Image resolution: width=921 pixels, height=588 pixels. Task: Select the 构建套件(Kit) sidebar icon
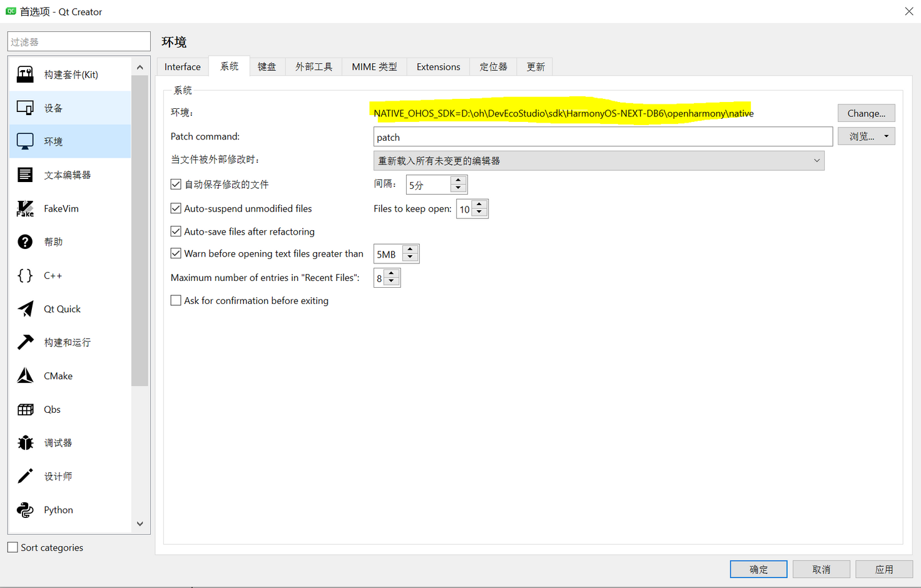25,73
